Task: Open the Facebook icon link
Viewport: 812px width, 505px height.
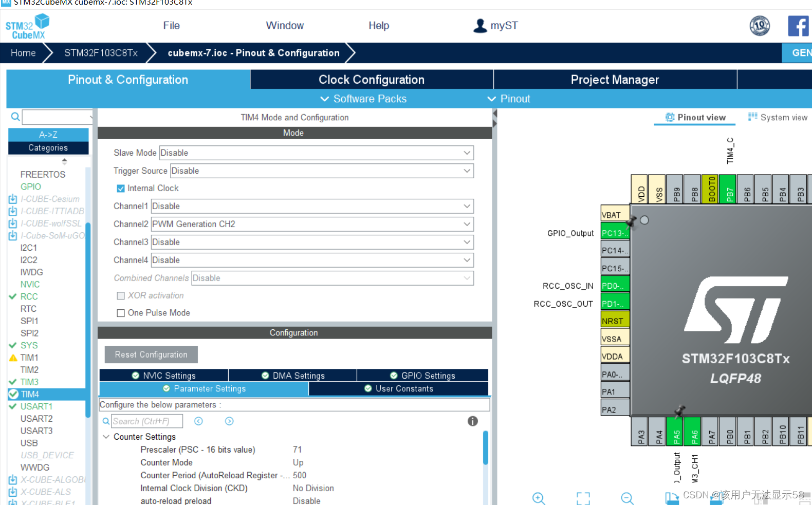Action: pos(798,26)
